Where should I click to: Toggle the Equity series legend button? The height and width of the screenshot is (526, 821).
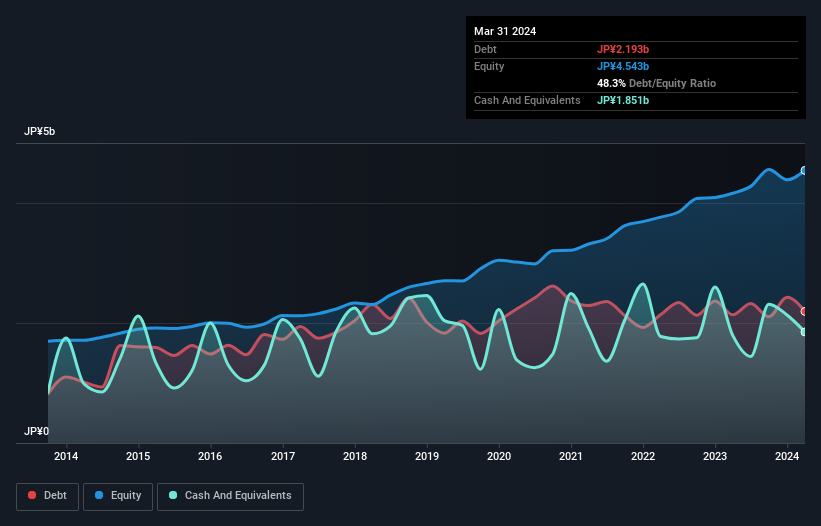click(118, 496)
